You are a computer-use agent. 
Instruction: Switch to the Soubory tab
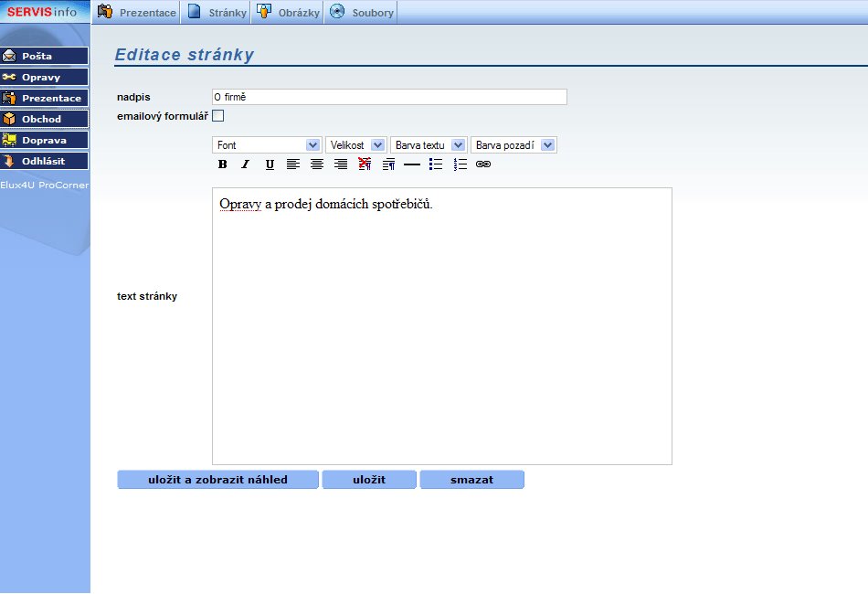(x=362, y=12)
